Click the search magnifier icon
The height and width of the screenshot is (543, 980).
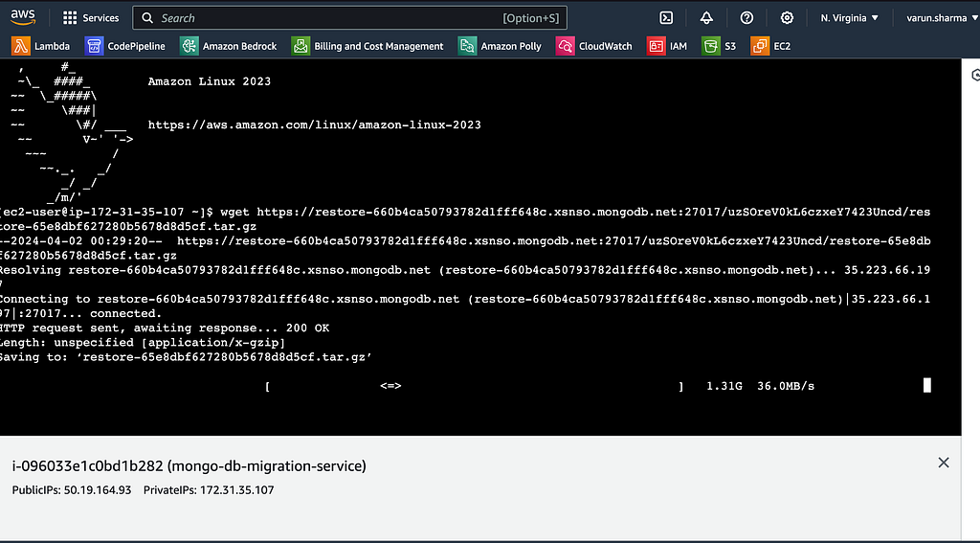(x=147, y=18)
